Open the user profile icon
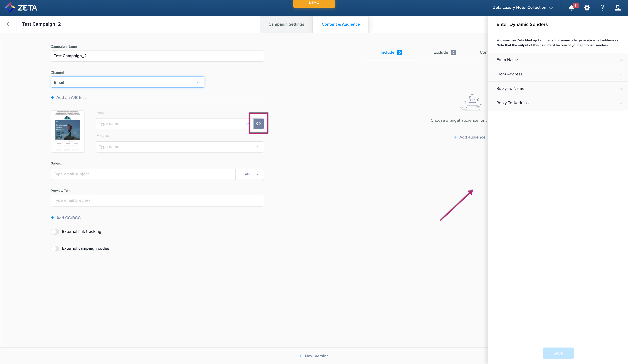Image resolution: width=628 pixels, height=364 pixels. [617, 8]
